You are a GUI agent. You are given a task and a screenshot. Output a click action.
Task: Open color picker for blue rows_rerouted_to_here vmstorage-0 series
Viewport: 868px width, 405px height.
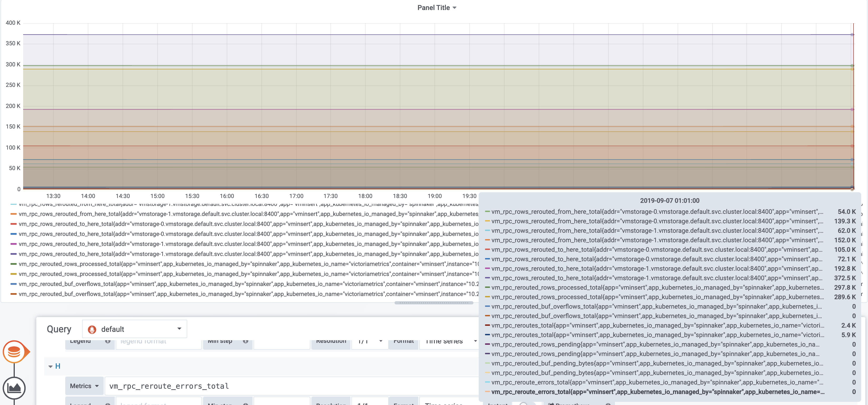click(x=13, y=234)
